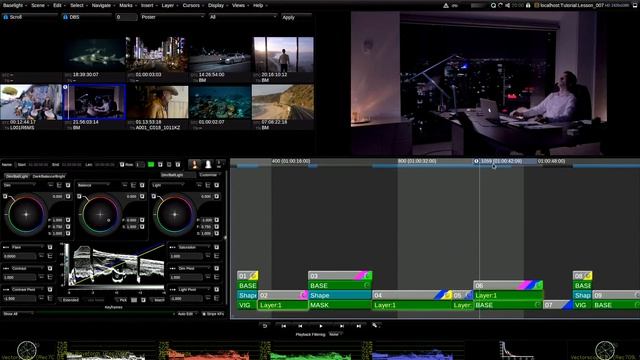Image resolution: width=640 pixels, height=360 pixels.
Task: Click the refresh icon in top bar
Action: coord(500,5)
